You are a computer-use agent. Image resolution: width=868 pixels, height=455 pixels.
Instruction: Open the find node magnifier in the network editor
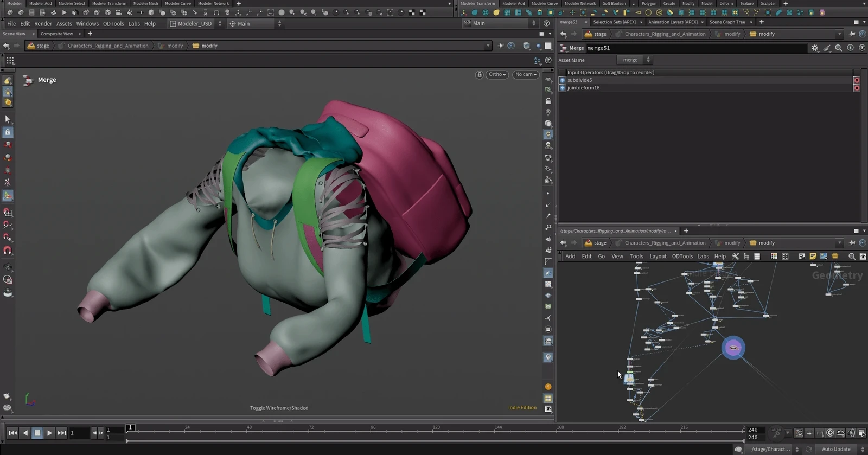852,257
